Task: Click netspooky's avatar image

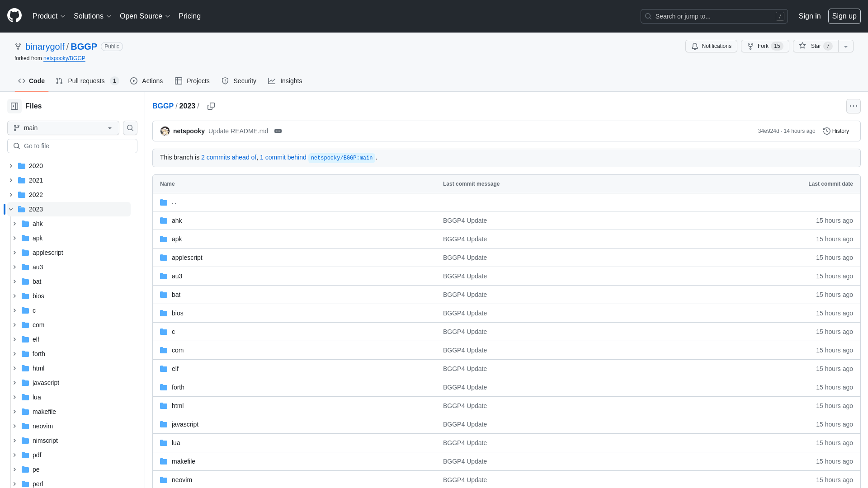Action: coord(165,131)
